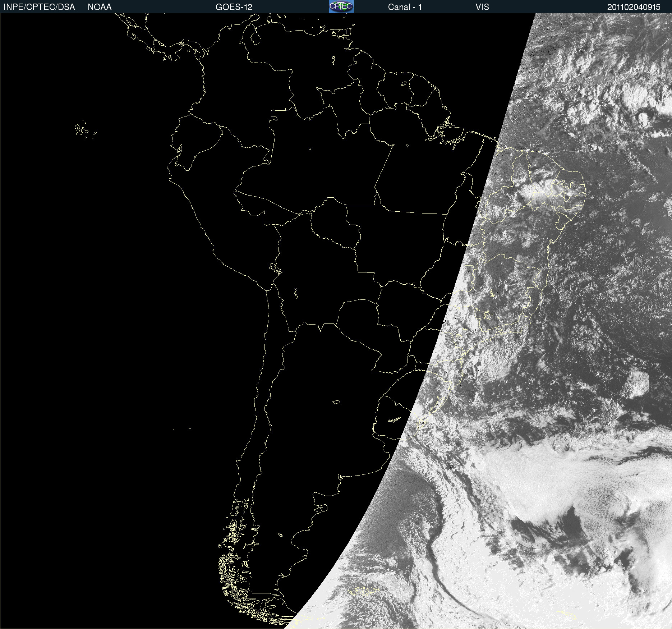
Task: Click the GOES-12 satellite label
Action: tap(234, 7)
